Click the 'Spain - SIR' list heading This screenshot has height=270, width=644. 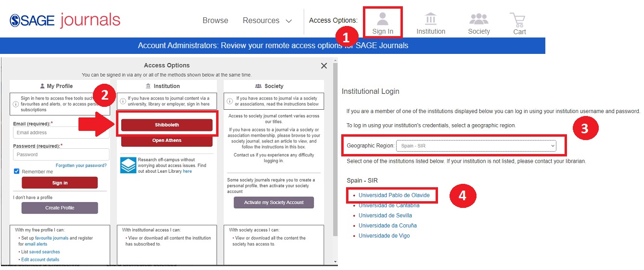click(362, 180)
